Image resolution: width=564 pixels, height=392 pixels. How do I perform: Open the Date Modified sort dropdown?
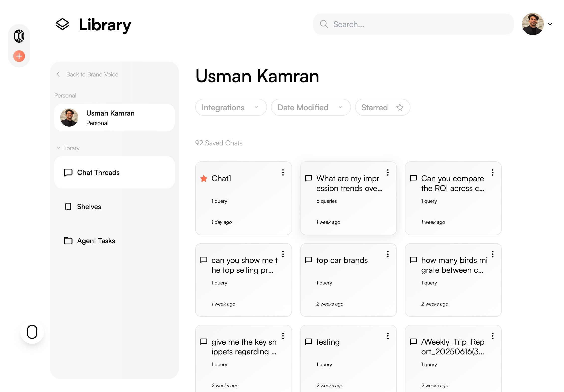click(x=310, y=108)
